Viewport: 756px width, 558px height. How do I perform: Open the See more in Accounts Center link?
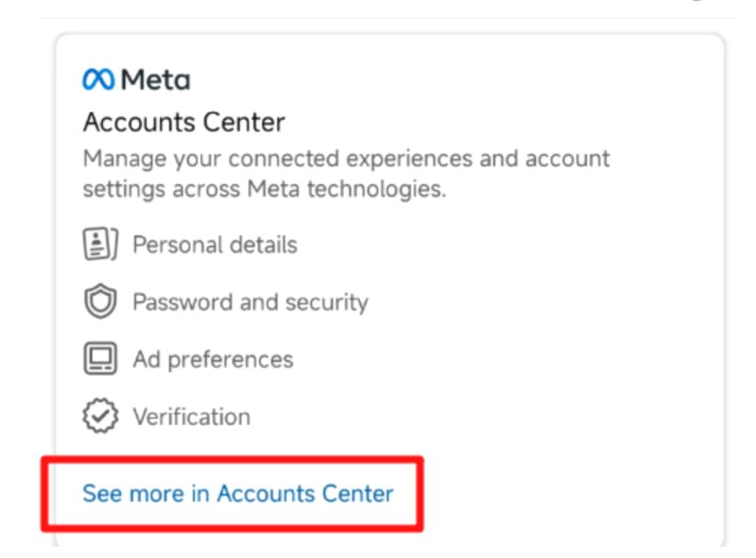click(x=237, y=493)
